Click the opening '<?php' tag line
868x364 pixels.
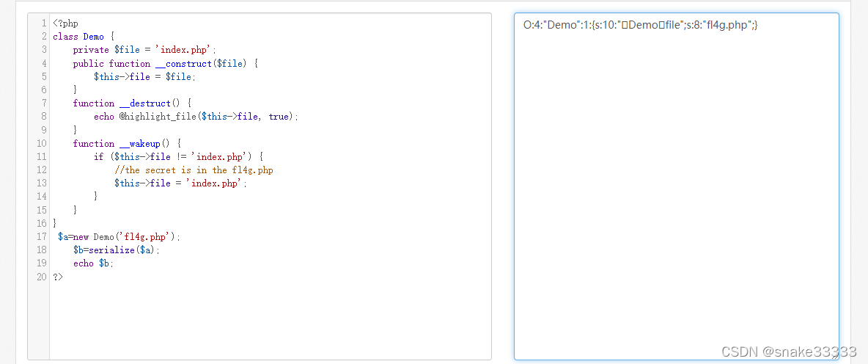pyautogui.click(x=65, y=23)
